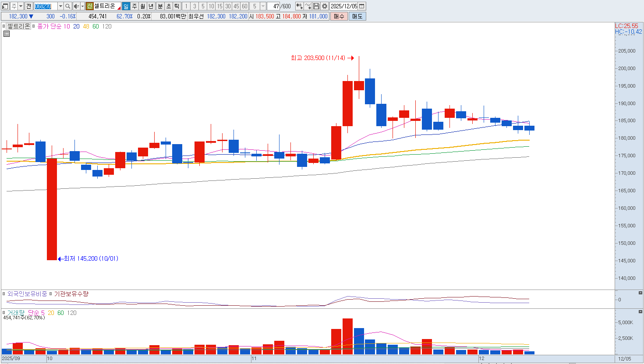Click the save chart floppy disk icon
Viewport: 644px width, 364px height.
pyautogui.click(x=316, y=6)
